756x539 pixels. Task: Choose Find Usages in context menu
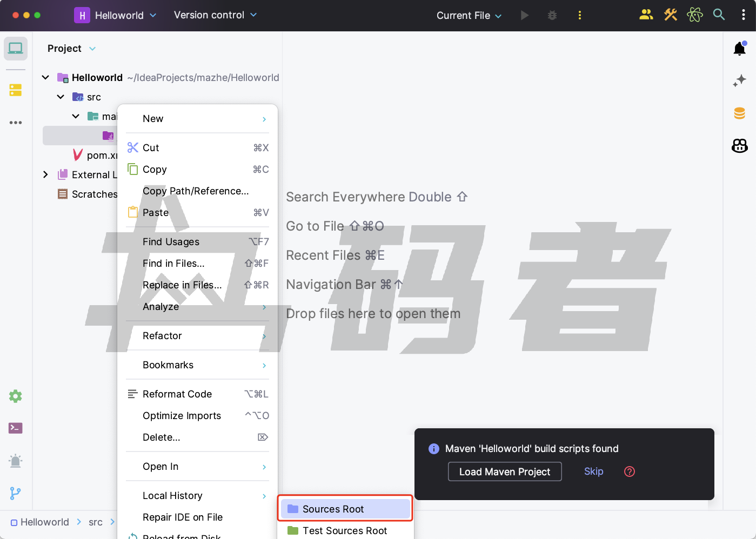pyautogui.click(x=171, y=242)
